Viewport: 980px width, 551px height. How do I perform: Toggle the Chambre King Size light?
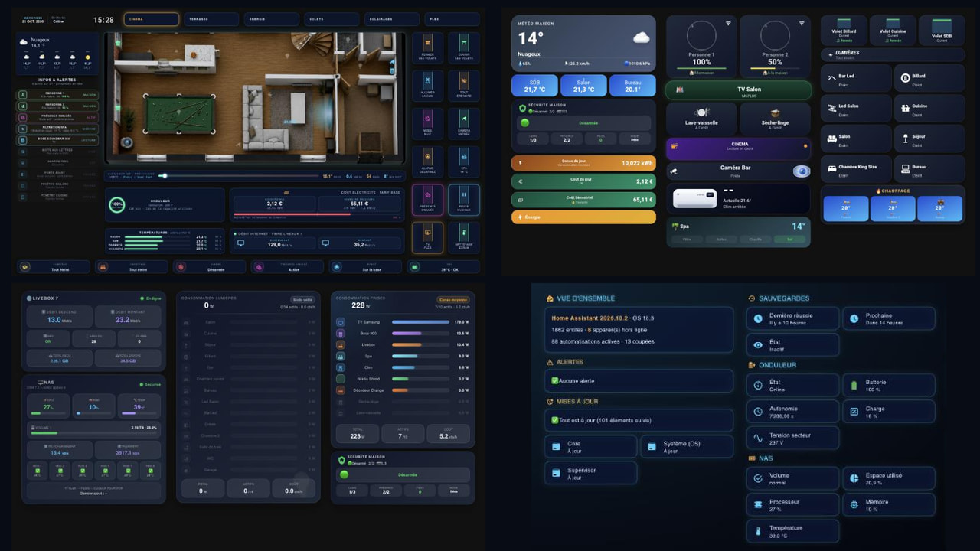point(856,168)
